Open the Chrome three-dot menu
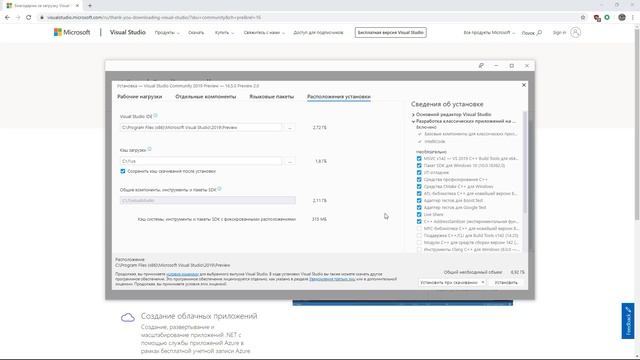This screenshot has height=360, width=640. 633,18
